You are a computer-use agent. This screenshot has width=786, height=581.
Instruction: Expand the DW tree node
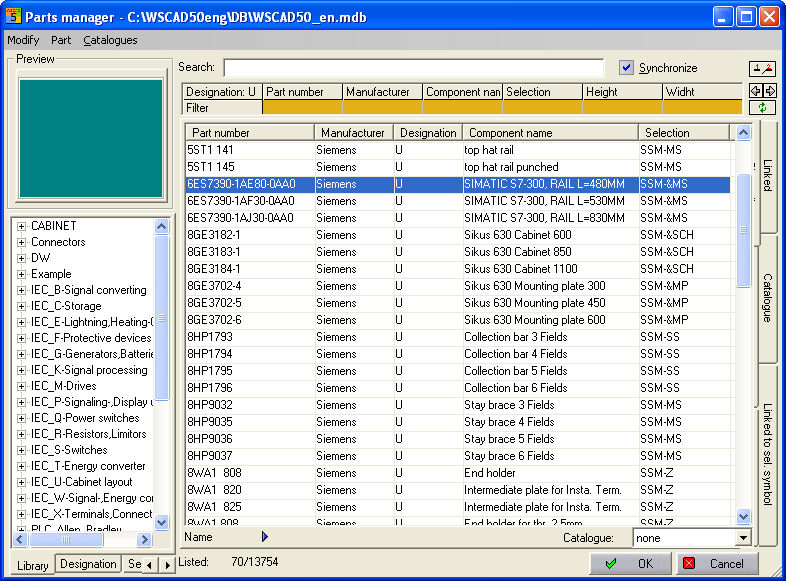pyautogui.click(x=21, y=258)
